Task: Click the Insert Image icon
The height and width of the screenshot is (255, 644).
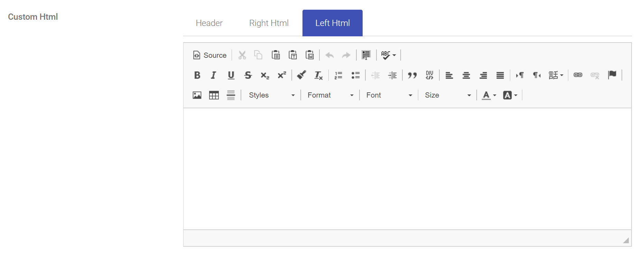Action: tap(197, 95)
